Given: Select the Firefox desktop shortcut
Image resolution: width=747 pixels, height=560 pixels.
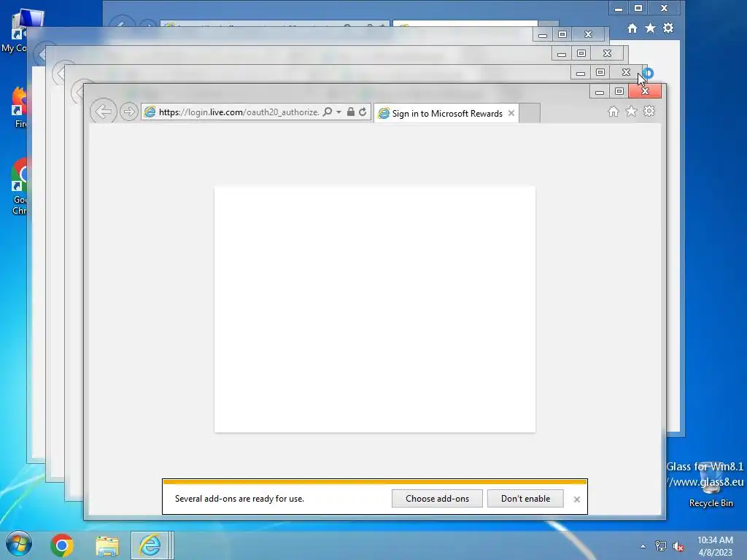Looking at the screenshot, I should point(18,107).
